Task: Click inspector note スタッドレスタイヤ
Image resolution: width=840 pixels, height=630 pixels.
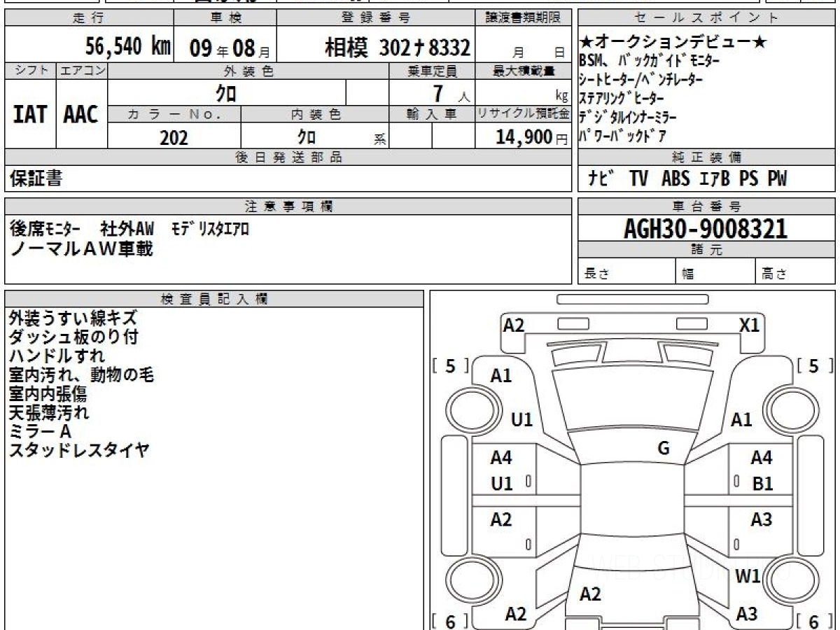Action: pos(79,451)
